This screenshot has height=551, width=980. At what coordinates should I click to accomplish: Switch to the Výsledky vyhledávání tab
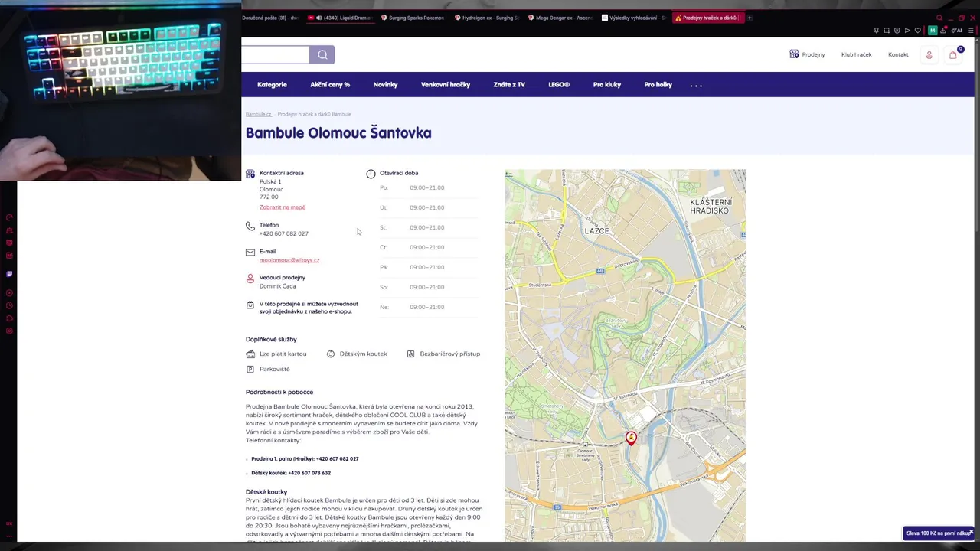click(633, 18)
